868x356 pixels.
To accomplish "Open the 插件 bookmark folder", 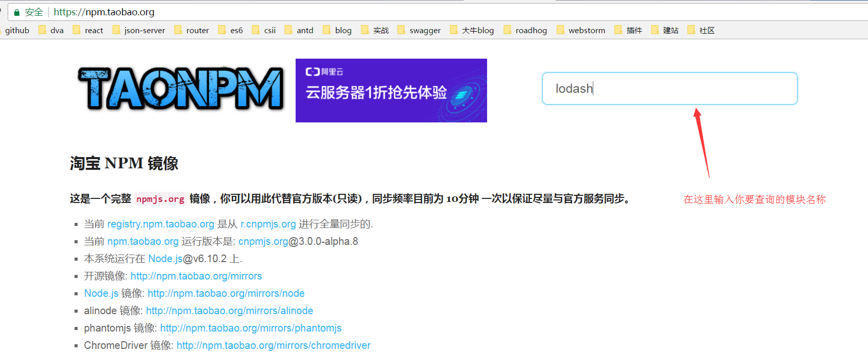I will (629, 30).
